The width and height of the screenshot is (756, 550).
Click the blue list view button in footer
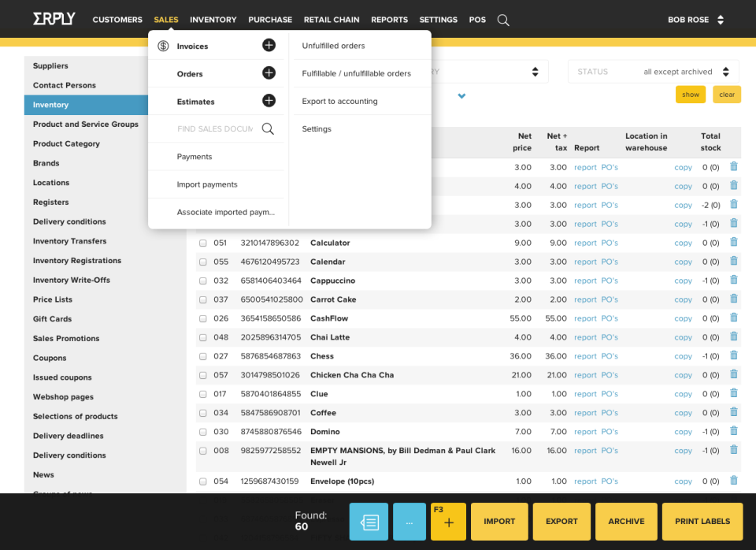(x=369, y=521)
